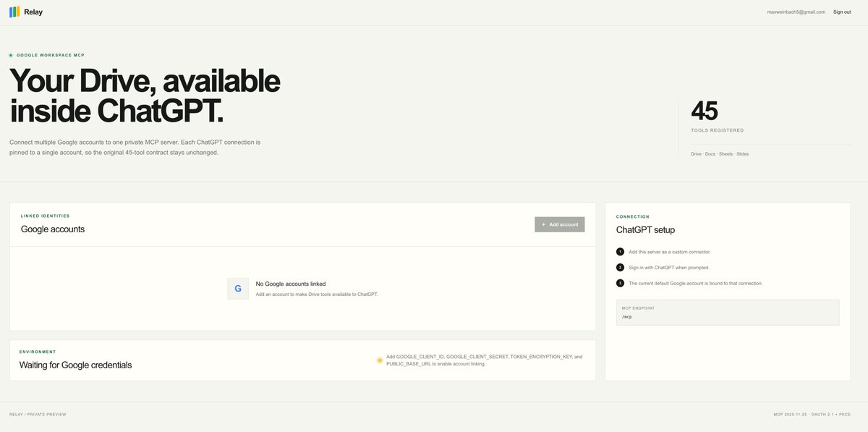Viewport: 868px width, 432px height.
Task: Click the Relay brand name
Action: (x=33, y=12)
